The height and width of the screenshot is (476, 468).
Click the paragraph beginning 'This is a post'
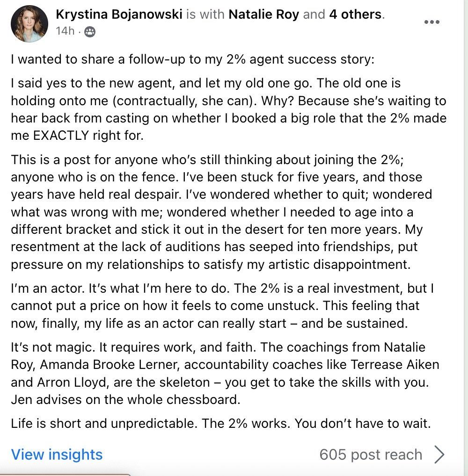(221, 212)
